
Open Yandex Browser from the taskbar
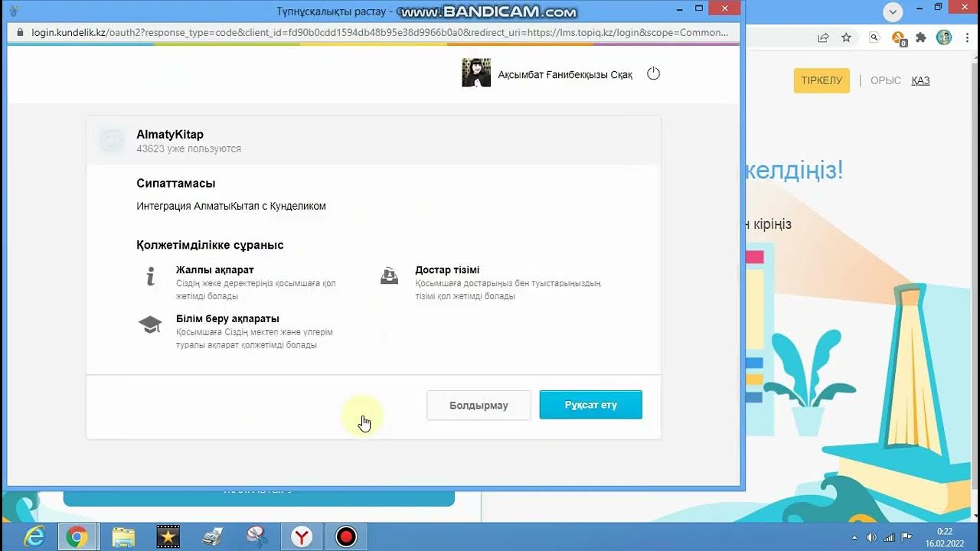click(x=302, y=536)
